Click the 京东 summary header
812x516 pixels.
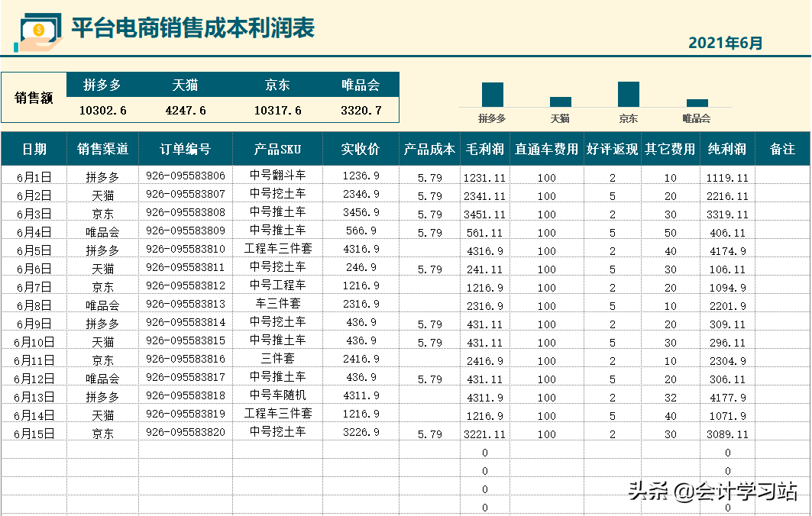pos(277,85)
